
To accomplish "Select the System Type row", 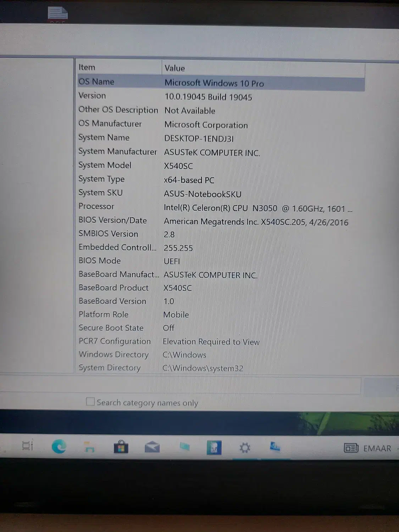I will point(221,179).
